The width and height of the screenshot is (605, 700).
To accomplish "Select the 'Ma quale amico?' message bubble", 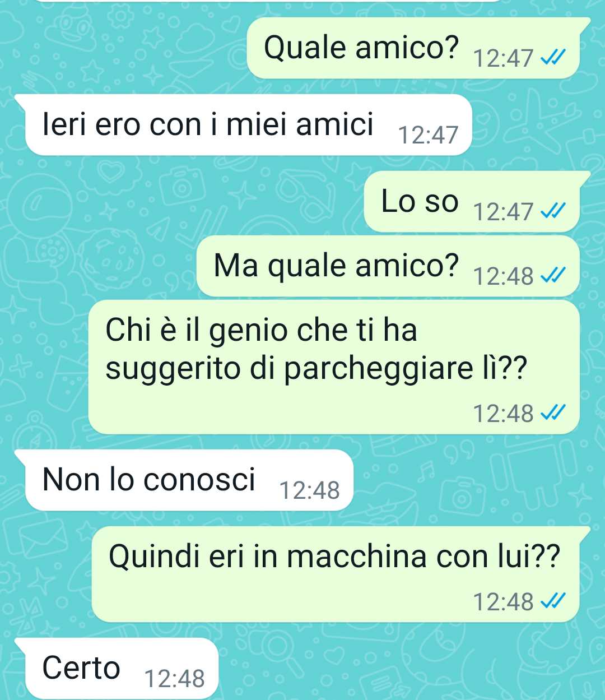I will (388, 266).
